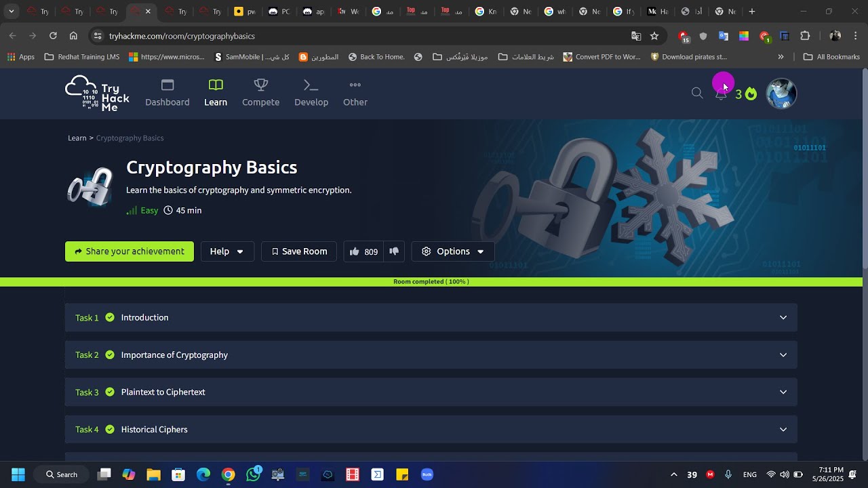Open the colorful grid extension icon
Viewport: 868px width, 488px height.
click(x=744, y=36)
